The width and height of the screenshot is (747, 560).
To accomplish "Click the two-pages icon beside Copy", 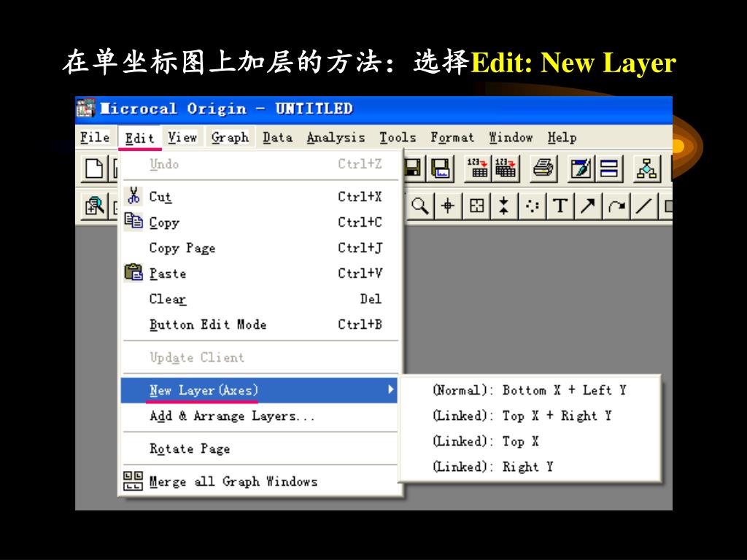I will pos(133,221).
